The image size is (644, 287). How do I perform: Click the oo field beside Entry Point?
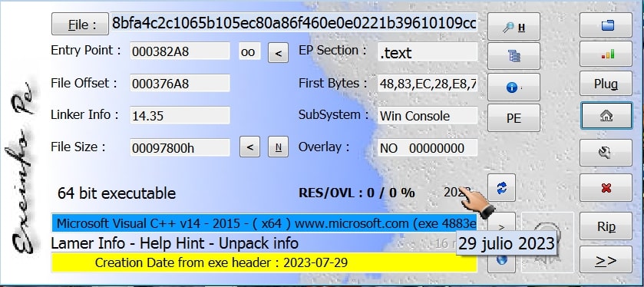249,51
